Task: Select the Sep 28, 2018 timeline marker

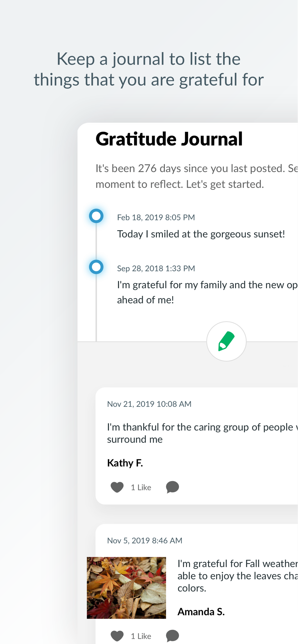Action: pos(96,267)
